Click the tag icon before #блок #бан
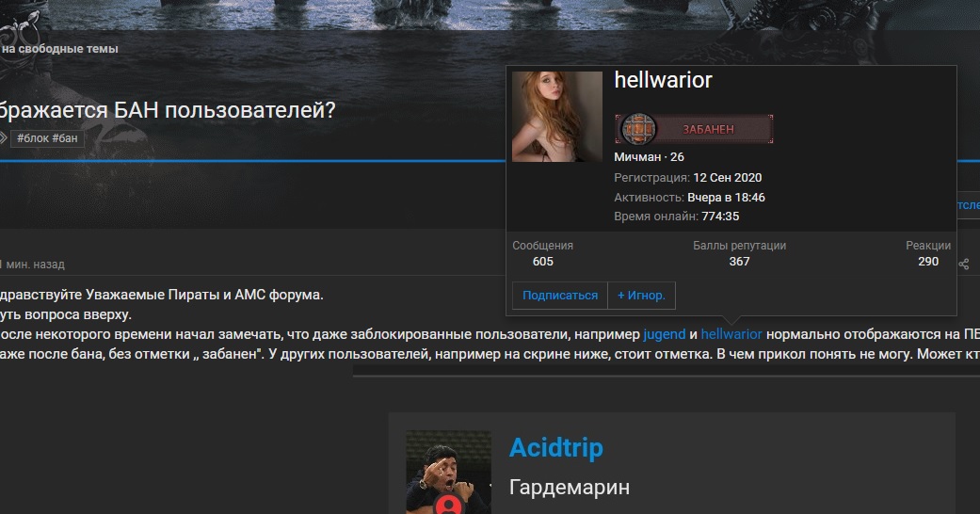The image size is (980, 514). pos(3,137)
